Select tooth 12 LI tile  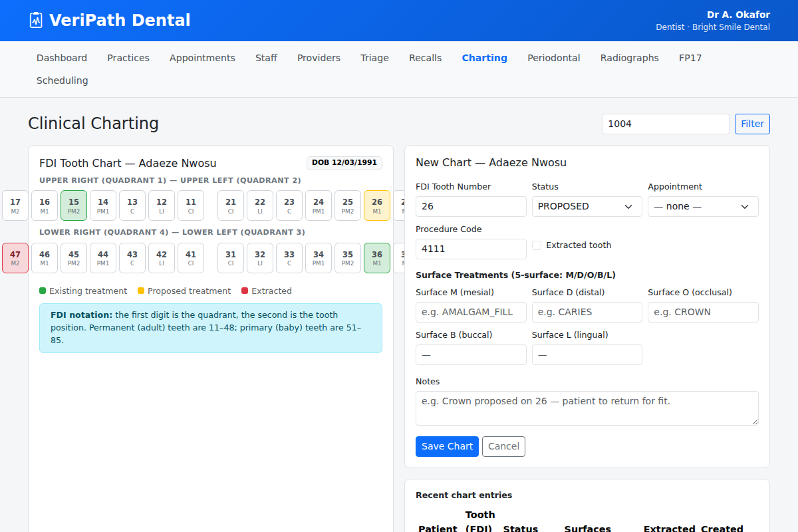pos(162,205)
